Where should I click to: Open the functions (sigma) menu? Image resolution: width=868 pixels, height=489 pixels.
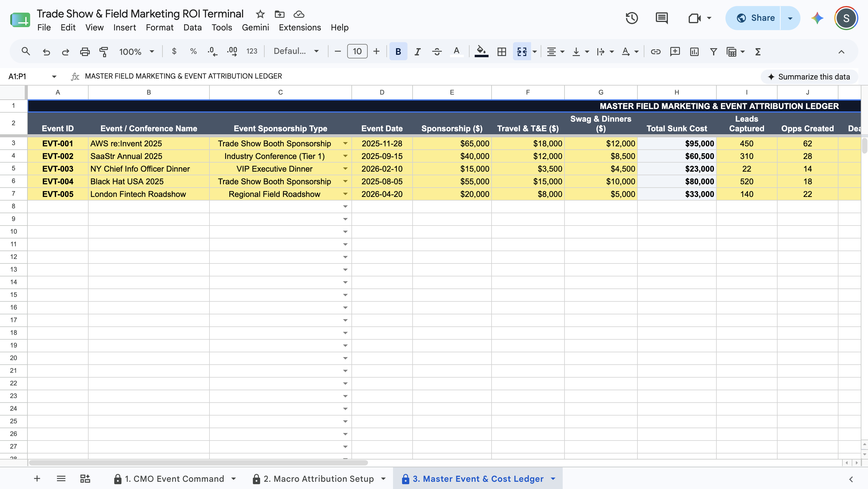[758, 51]
